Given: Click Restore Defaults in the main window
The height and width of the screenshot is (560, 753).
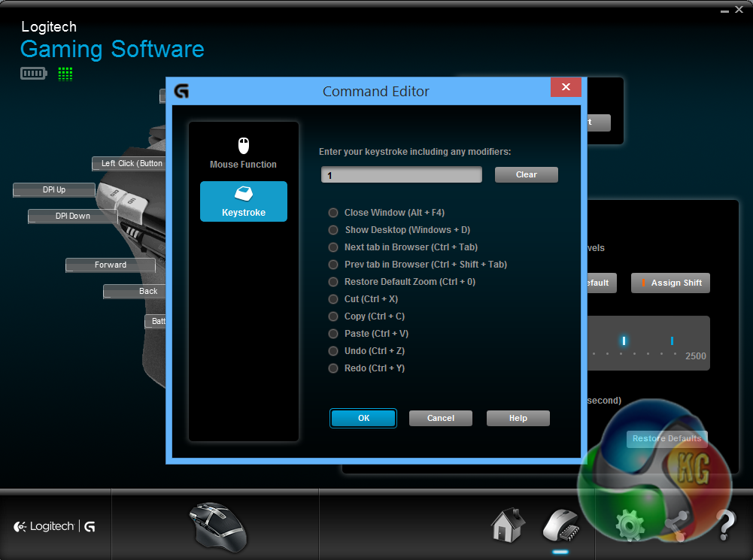Looking at the screenshot, I should (666, 438).
